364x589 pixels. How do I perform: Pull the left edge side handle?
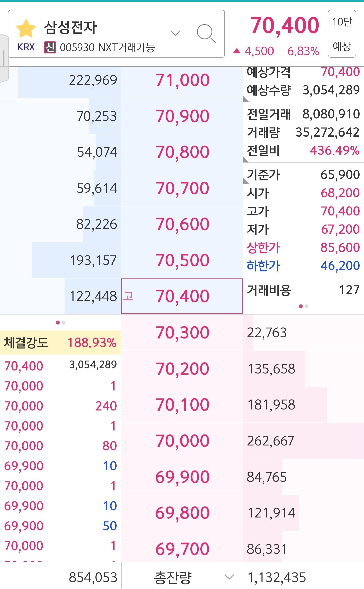coord(4,58)
